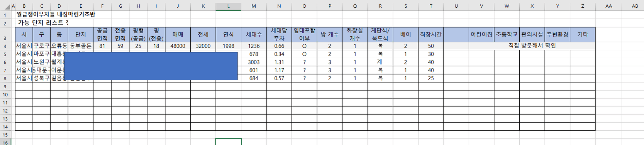644x145 pixels.
Task: Click the 마포구 cell
Action: pyautogui.click(x=42, y=54)
